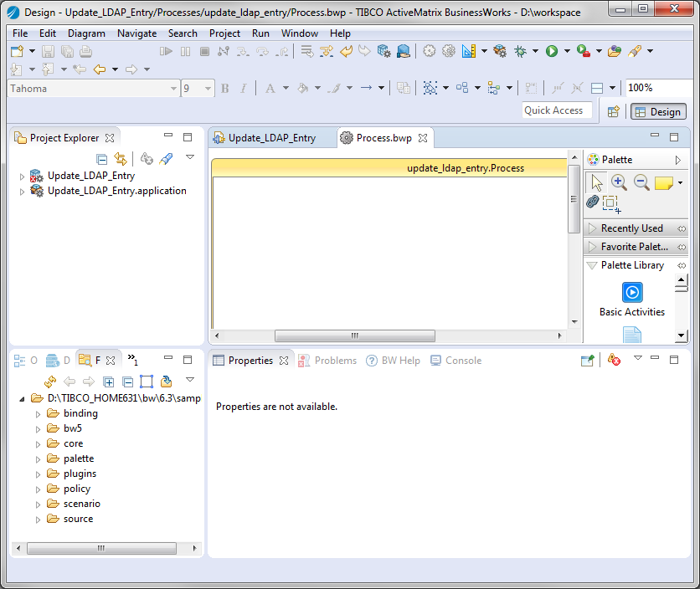700x589 pixels.
Task: Click the Select All diagram icon
Action: 430,88
